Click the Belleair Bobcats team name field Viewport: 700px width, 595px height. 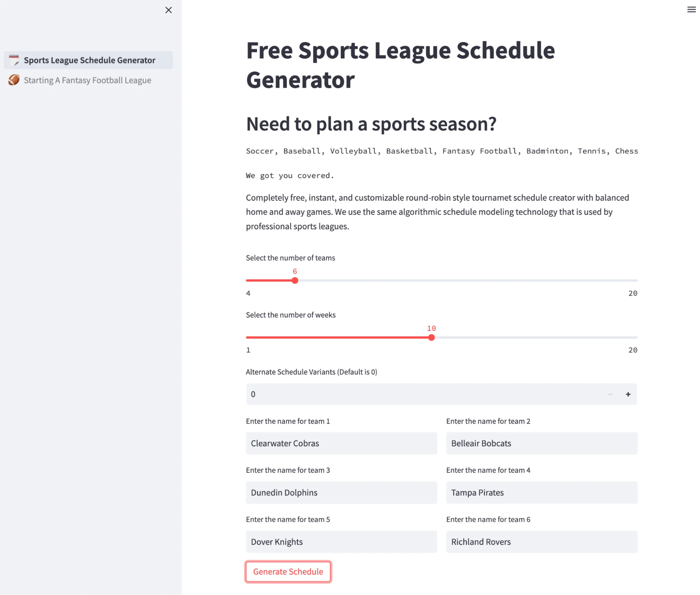[541, 443]
